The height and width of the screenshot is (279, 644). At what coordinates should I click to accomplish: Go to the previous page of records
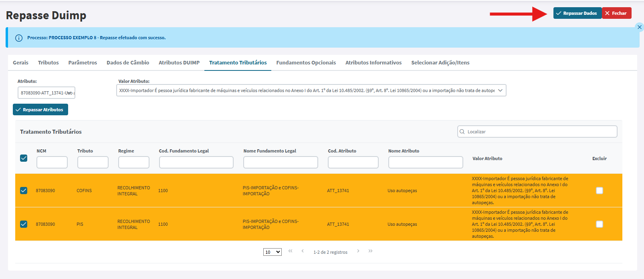tap(303, 251)
